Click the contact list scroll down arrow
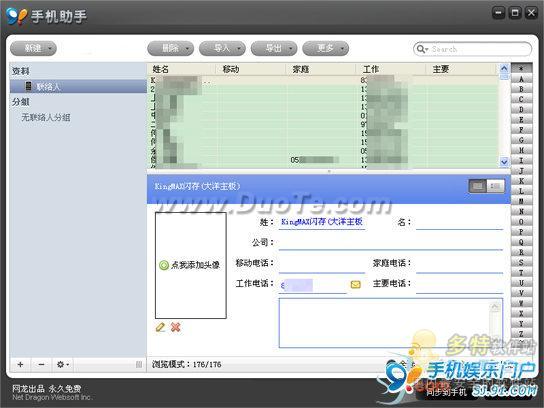The image size is (544, 408). point(504,162)
